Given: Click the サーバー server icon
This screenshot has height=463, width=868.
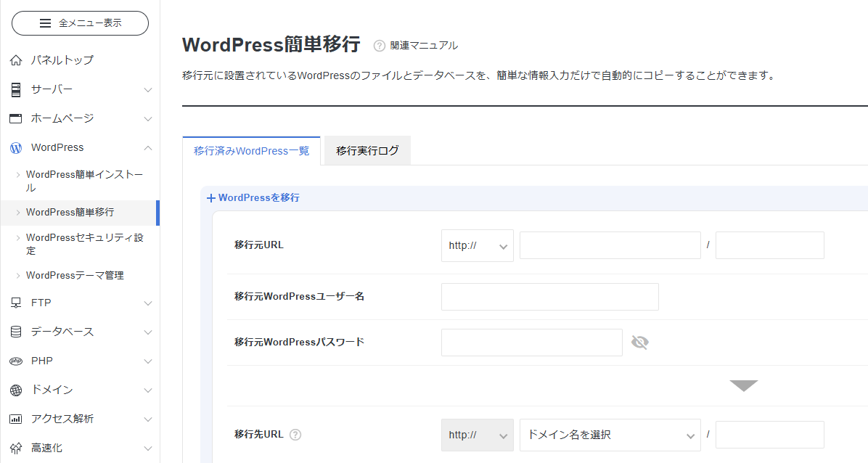Looking at the screenshot, I should (x=16, y=89).
